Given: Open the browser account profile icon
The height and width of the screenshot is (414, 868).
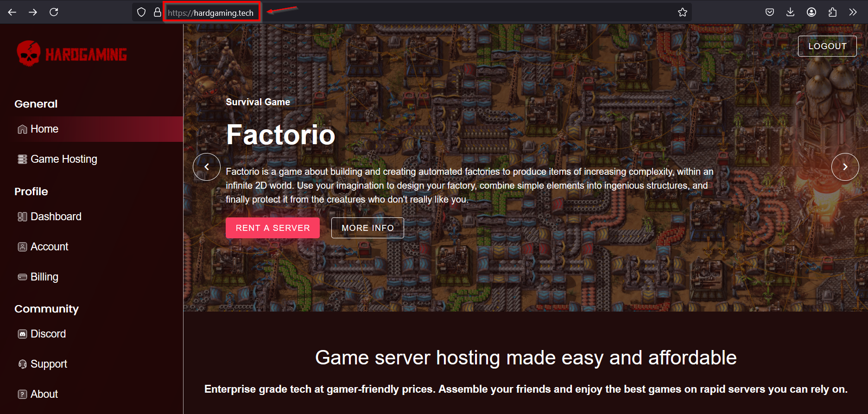Looking at the screenshot, I should click(x=811, y=12).
